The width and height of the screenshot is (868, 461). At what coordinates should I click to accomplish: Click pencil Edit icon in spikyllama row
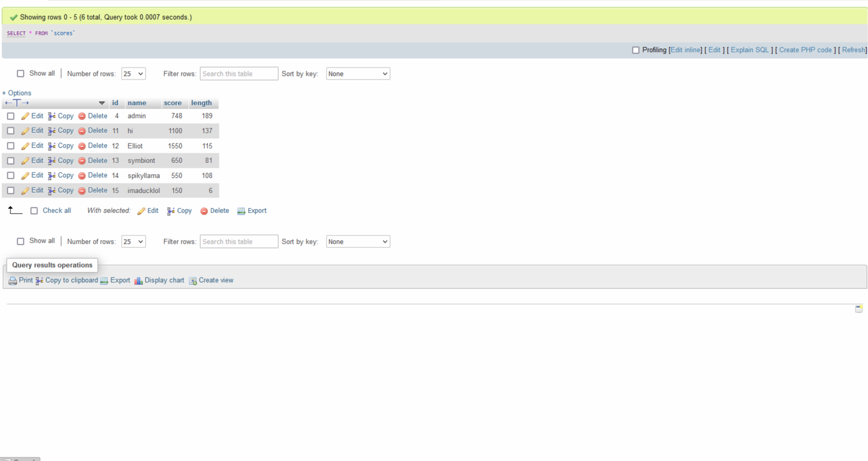click(25, 176)
